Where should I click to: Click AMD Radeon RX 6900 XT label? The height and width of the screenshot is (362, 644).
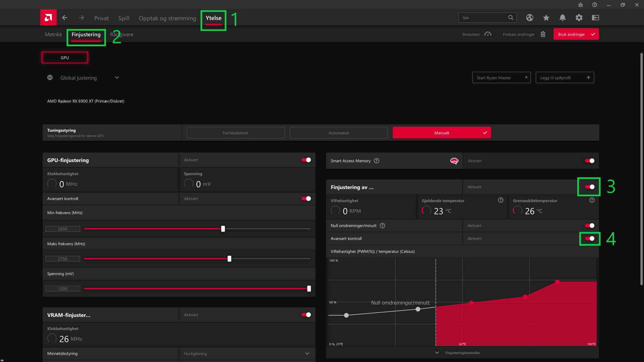tap(85, 101)
